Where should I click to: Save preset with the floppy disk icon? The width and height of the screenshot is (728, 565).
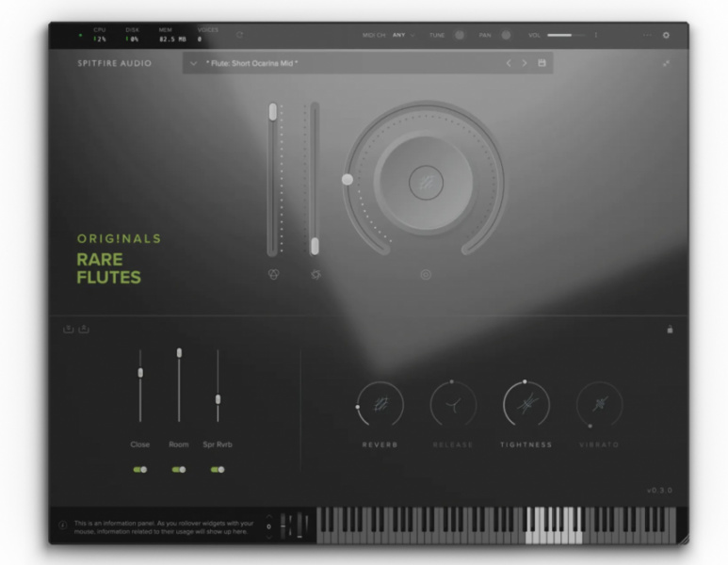click(x=542, y=63)
